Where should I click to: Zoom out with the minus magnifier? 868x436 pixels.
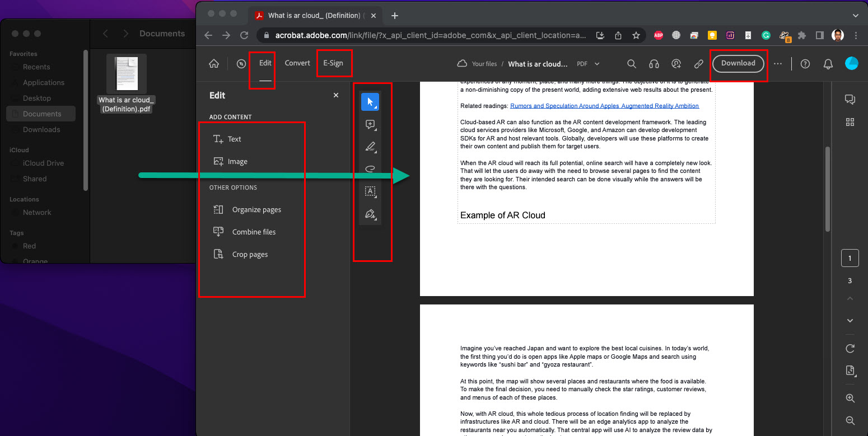coord(850,420)
